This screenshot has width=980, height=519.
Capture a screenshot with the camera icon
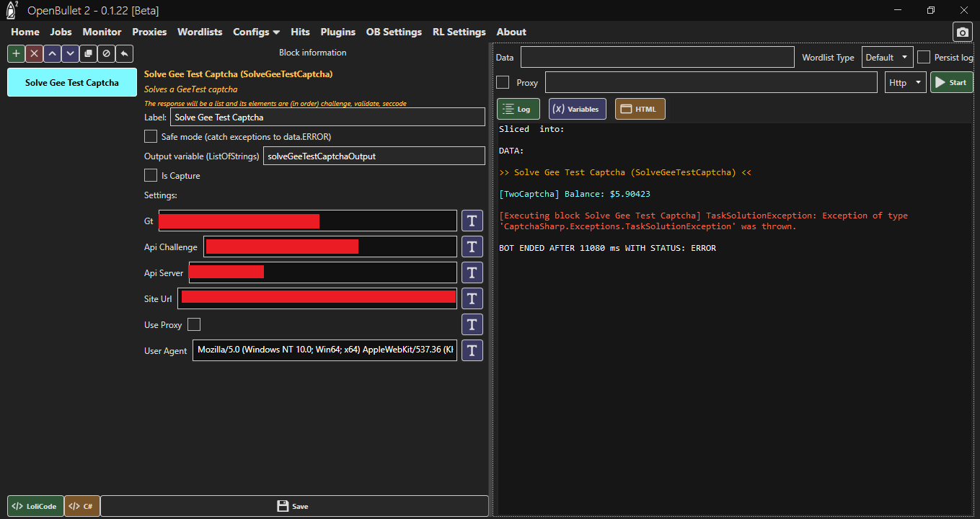pos(962,31)
